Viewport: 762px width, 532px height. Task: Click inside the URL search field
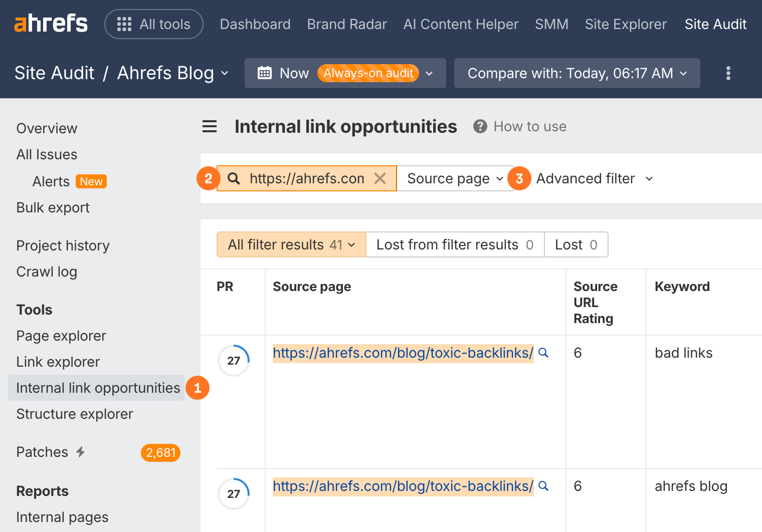point(306,178)
